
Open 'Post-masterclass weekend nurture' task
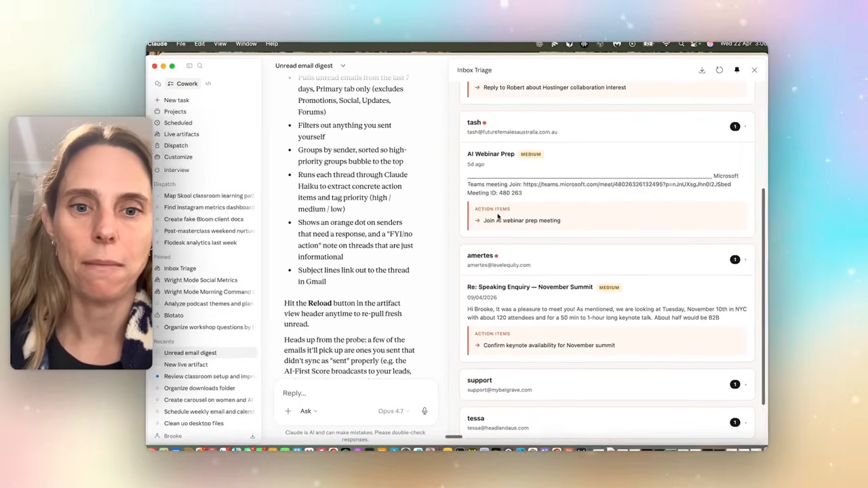tap(208, 231)
